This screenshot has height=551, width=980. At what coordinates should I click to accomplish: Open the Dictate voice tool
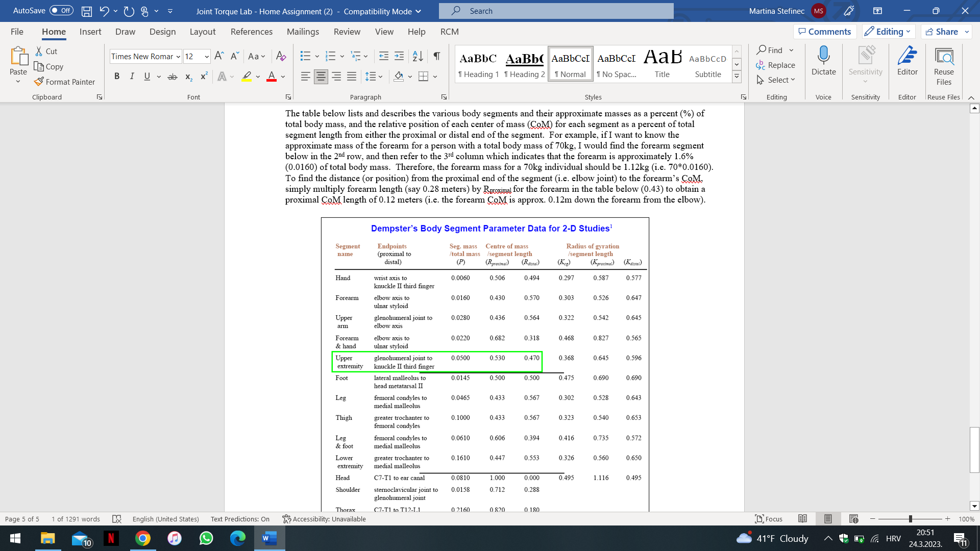[823, 62]
